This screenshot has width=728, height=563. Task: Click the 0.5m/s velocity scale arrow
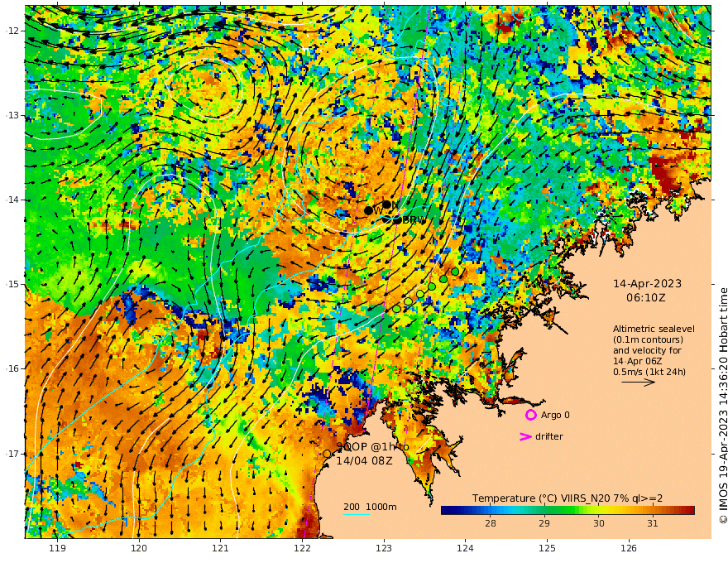click(x=638, y=383)
